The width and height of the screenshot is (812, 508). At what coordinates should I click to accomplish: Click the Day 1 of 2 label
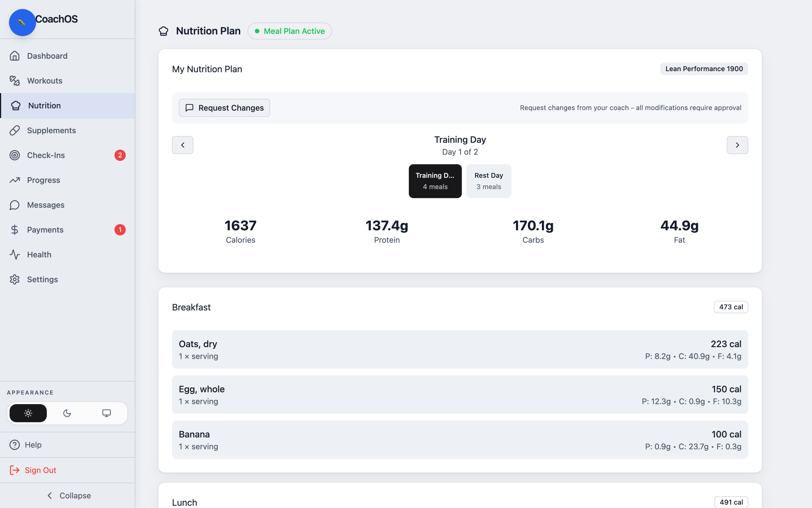coord(460,152)
